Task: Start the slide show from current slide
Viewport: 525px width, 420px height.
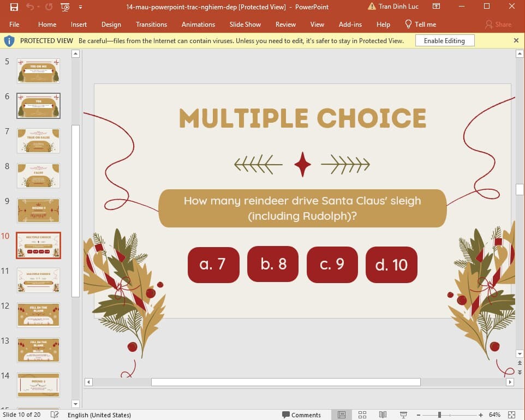Action: (x=65, y=7)
